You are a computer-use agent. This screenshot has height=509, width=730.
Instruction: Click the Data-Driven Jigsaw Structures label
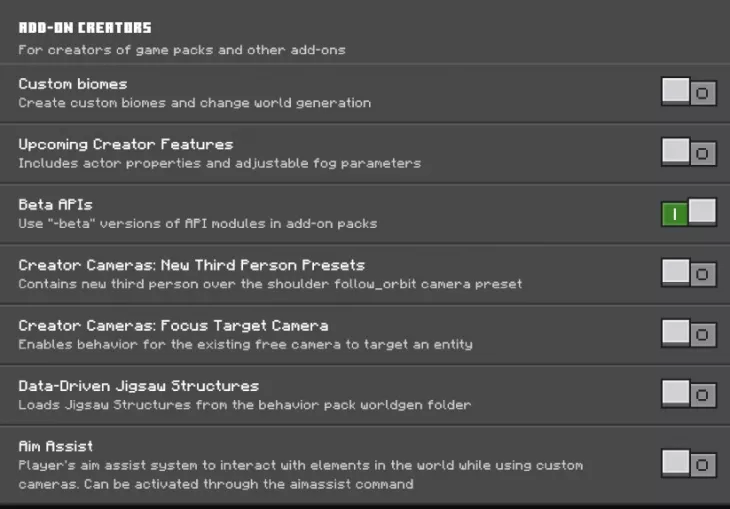[139, 385]
